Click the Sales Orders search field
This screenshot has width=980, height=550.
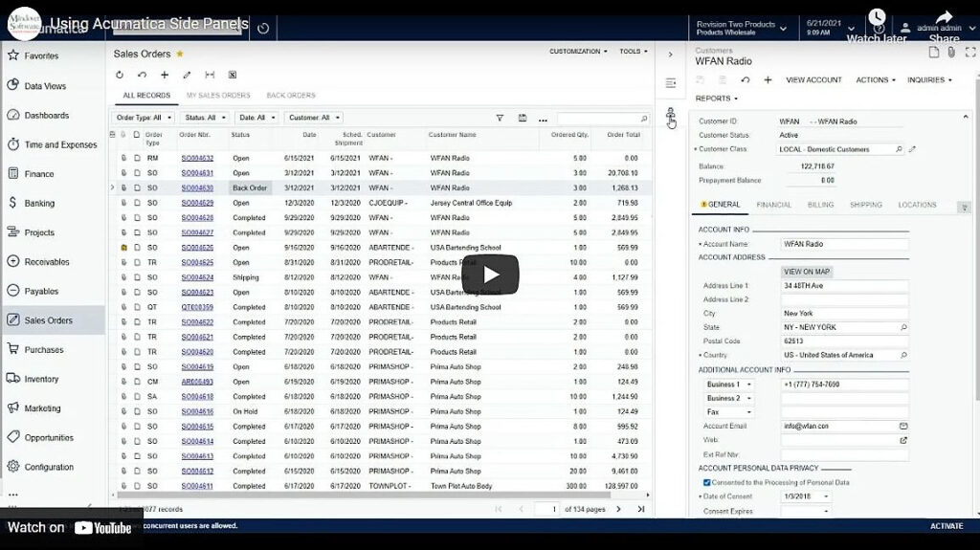603,118
